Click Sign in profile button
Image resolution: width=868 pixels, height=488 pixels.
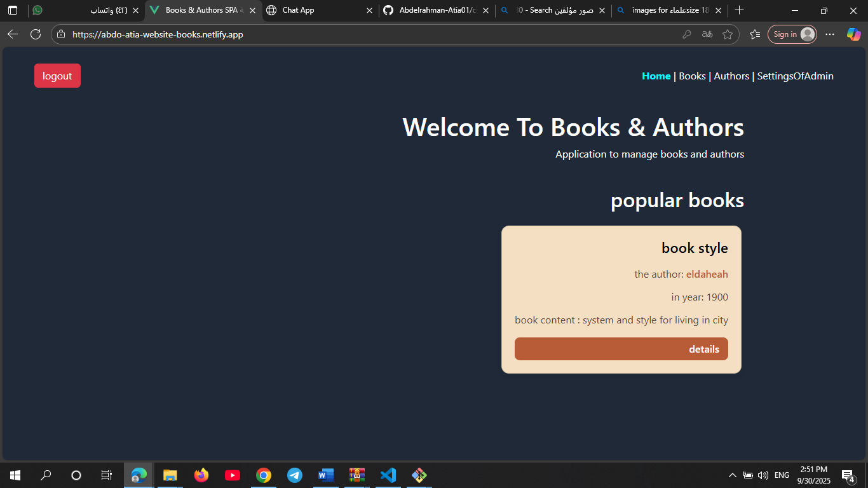pyautogui.click(x=792, y=34)
